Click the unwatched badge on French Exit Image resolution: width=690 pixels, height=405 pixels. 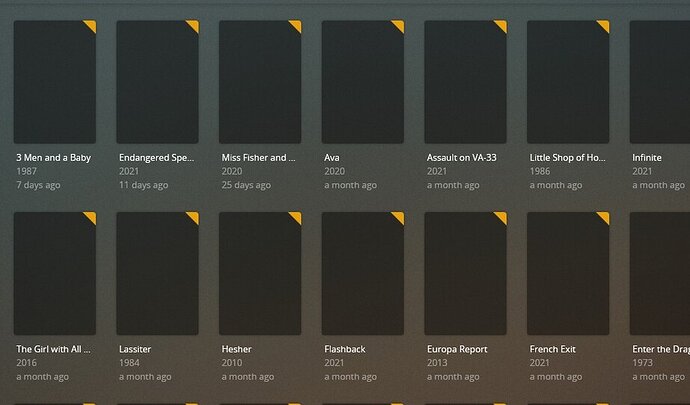point(605,217)
